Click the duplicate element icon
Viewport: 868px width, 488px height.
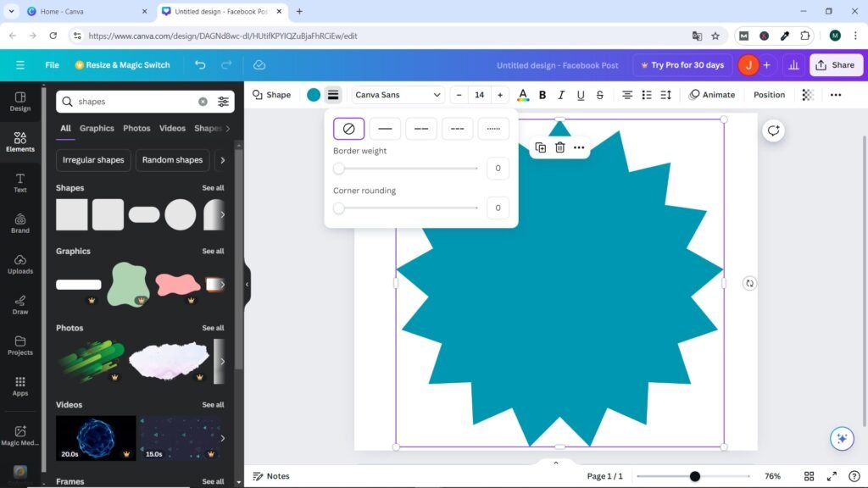pos(541,147)
